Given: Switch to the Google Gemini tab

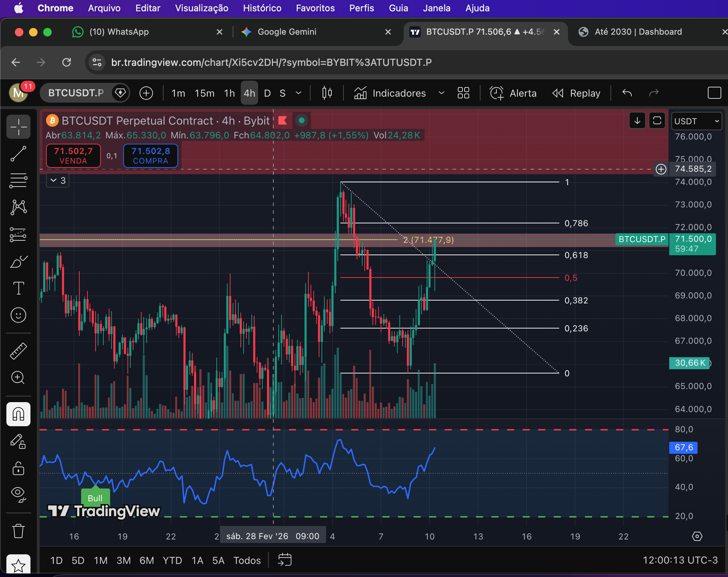Looking at the screenshot, I should click(287, 32).
